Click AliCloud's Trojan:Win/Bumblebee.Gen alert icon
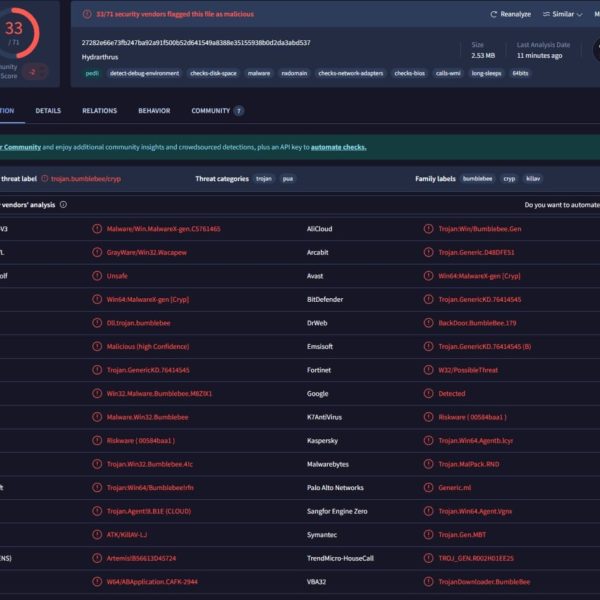 pos(429,229)
